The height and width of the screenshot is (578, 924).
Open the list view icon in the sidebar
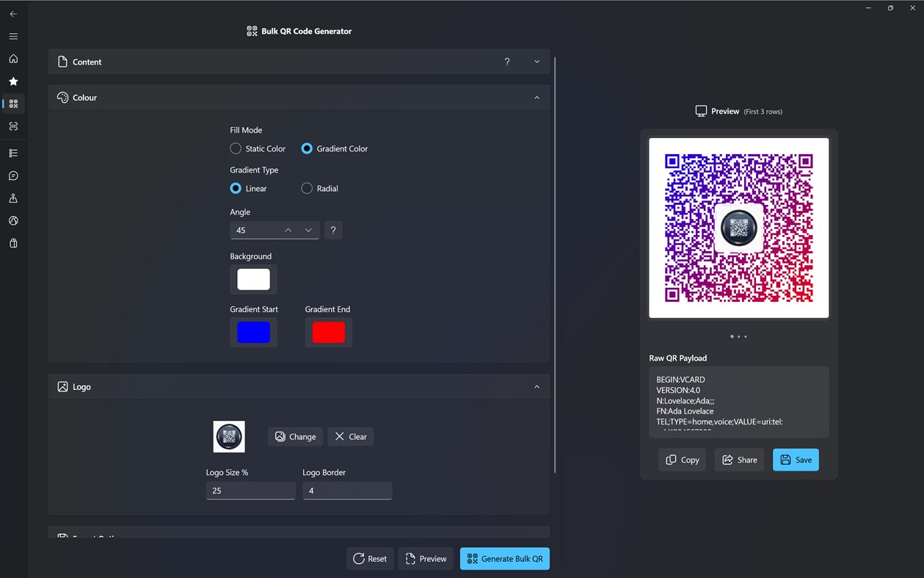(x=13, y=153)
